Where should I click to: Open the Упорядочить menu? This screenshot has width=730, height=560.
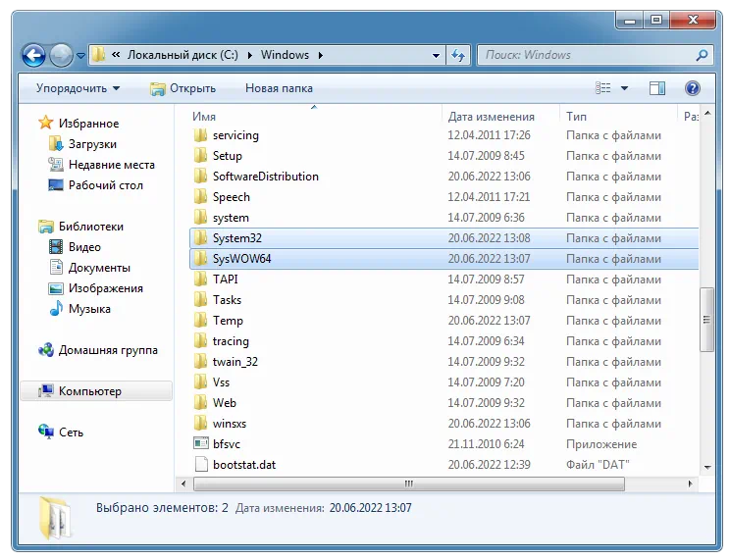[78, 88]
